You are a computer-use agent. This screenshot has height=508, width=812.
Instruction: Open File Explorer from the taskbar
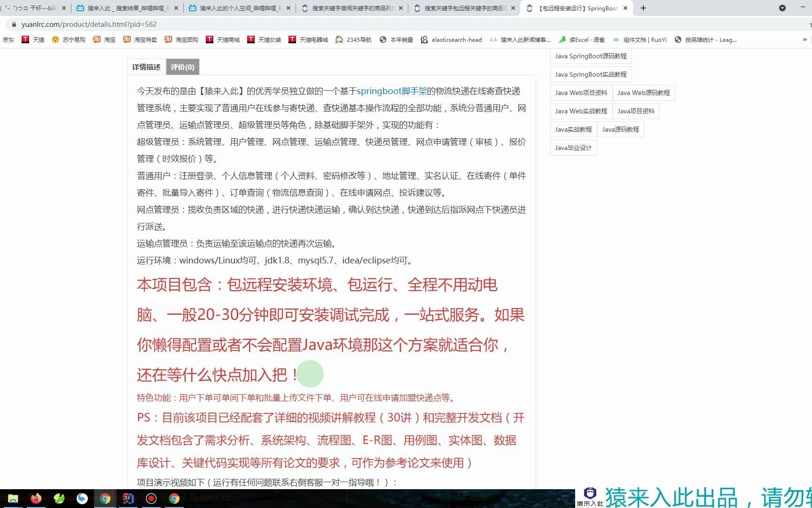pos(13,499)
